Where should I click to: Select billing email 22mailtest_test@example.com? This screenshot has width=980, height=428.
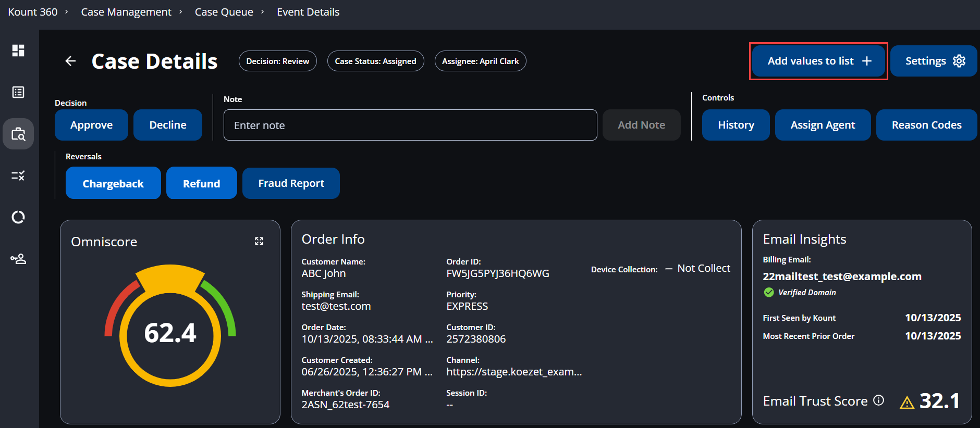(x=842, y=276)
